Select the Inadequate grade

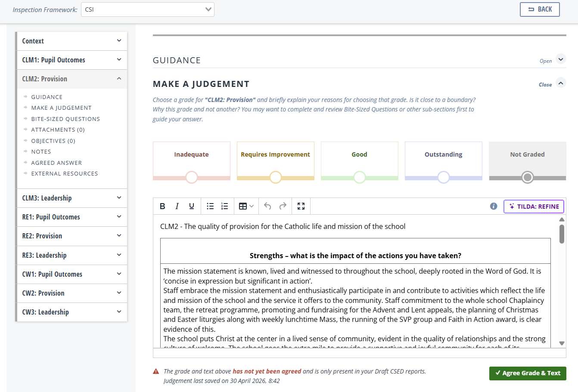pyautogui.click(x=191, y=161)
